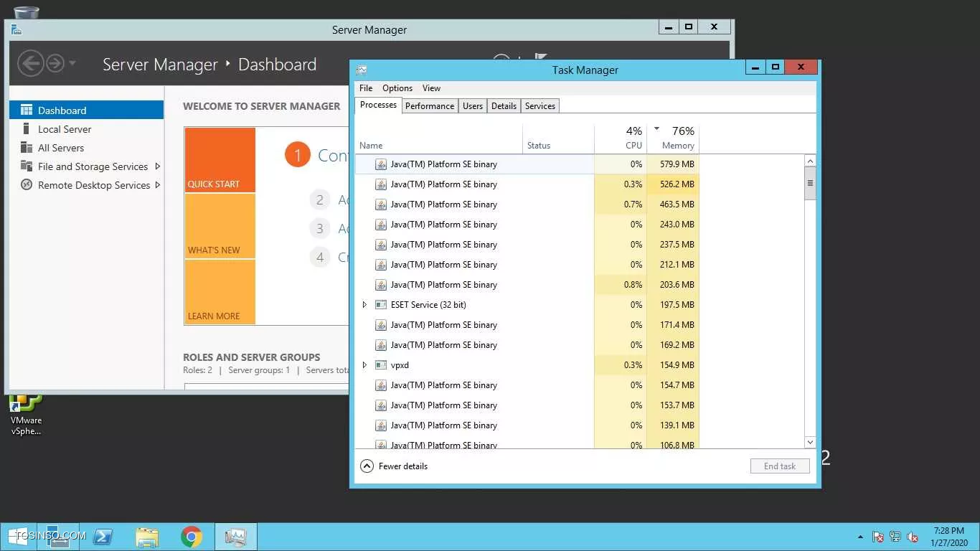Sort processes by the Name column
The width and height of the screenshot is (980, 551).
point(439,138)
